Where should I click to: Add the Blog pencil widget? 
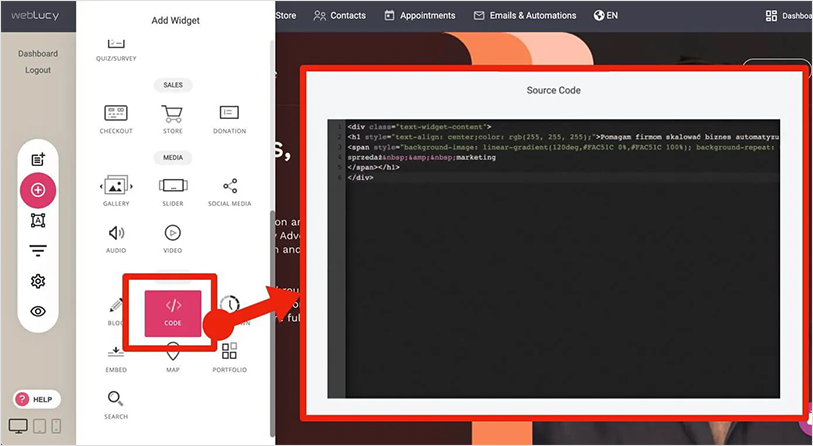[x=116, y=312]
